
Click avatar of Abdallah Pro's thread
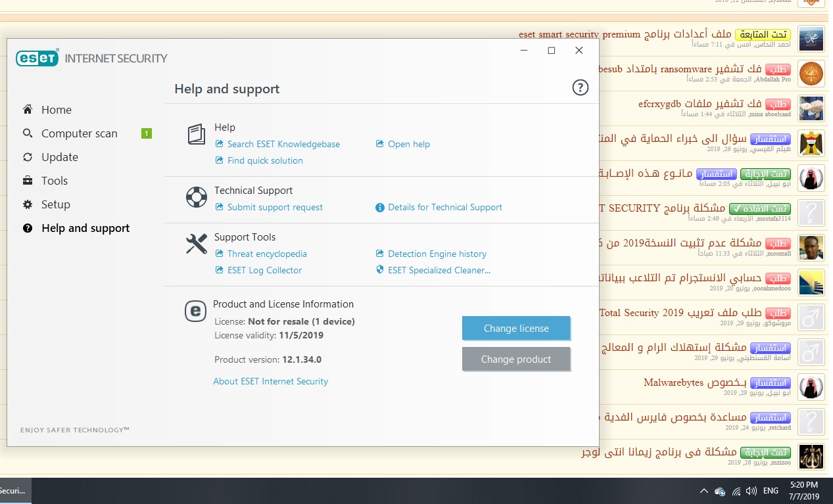pyautogui.click(x=811, y=73)
